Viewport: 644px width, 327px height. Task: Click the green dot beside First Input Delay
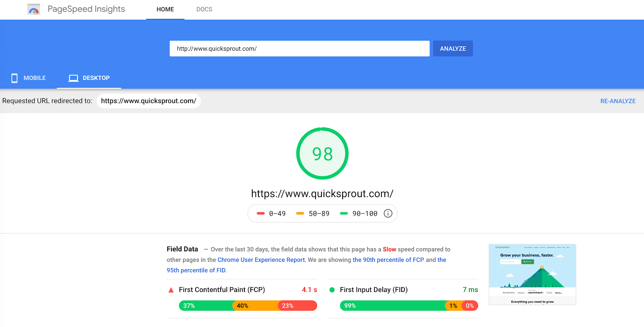tap(332, 289)
